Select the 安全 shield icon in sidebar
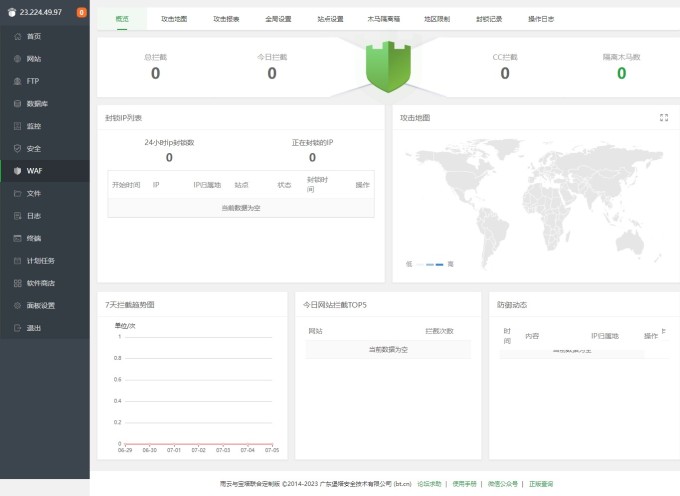This screenshot has height=496, width=680. pyautogui.click(x=17, y=148)
